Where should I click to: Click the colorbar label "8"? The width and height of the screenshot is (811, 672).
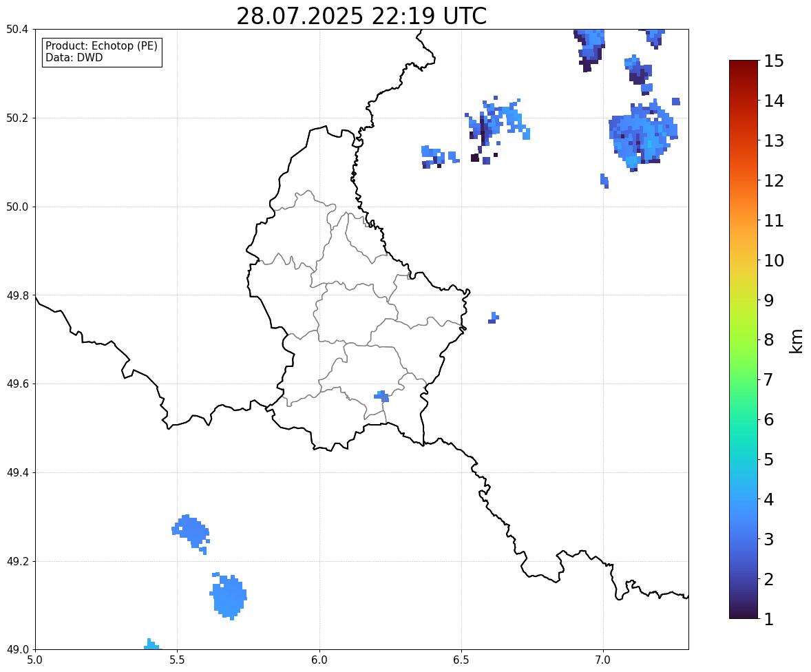click(x=769, y=340)
